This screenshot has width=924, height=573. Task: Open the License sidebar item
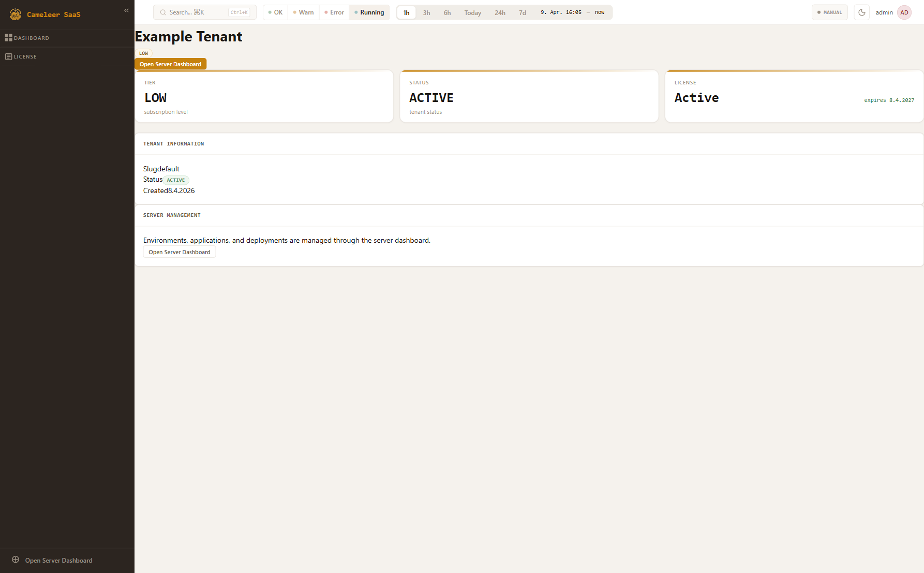(25, 56)
